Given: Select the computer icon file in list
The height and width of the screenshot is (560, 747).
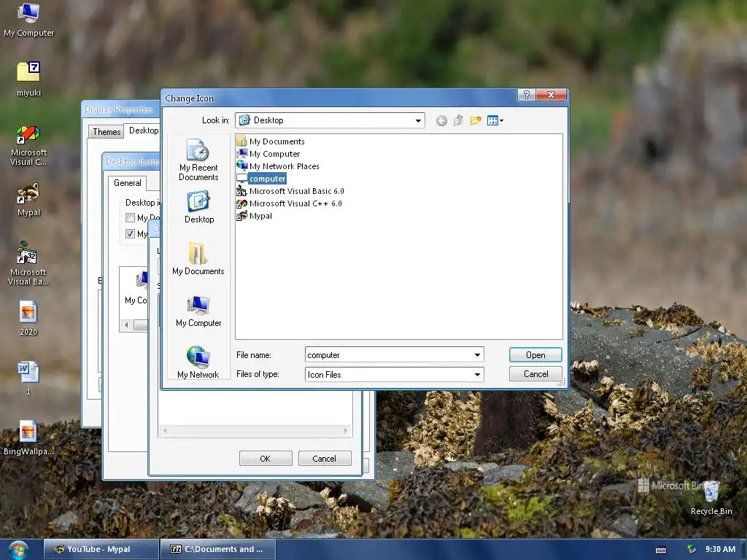Looking at the screenshot, I should [x=262, y=179].
